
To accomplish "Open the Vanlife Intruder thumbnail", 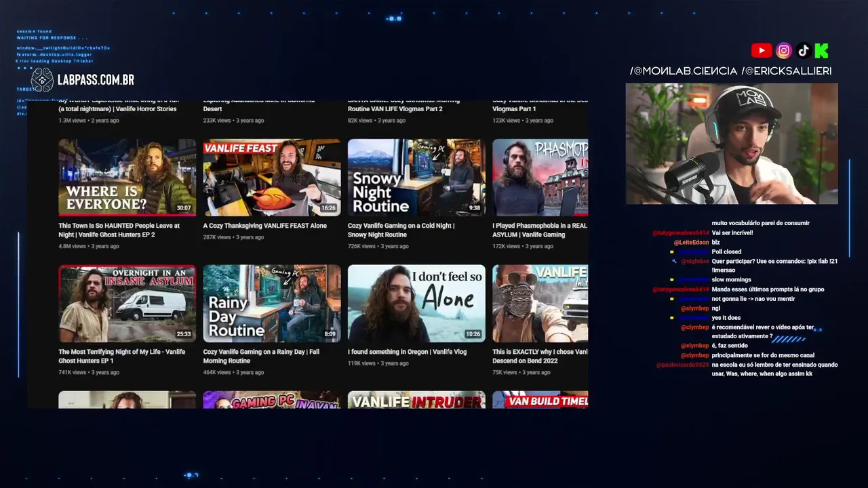I will coord(416,400).
